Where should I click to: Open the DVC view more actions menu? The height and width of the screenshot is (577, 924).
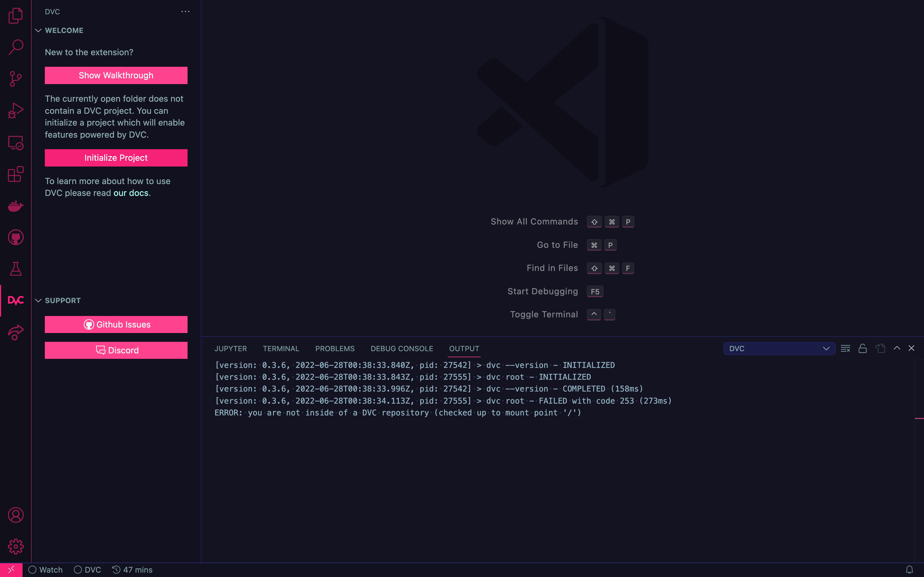pyautogui.click(x=185, y=12)
